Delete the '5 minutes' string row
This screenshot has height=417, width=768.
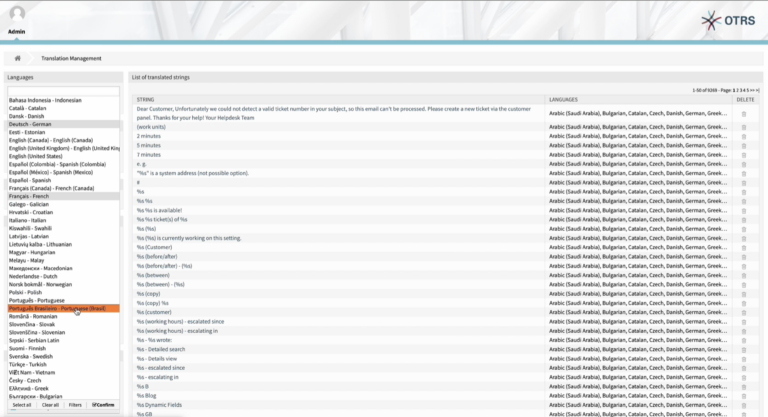click(744, 146)
